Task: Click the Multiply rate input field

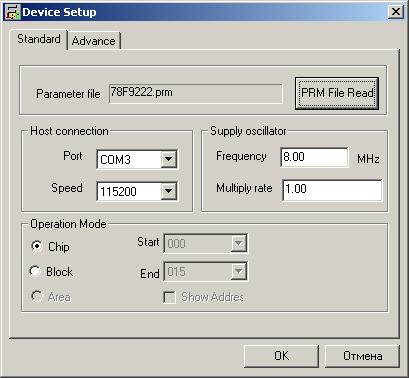Action: tap(332, 190)
